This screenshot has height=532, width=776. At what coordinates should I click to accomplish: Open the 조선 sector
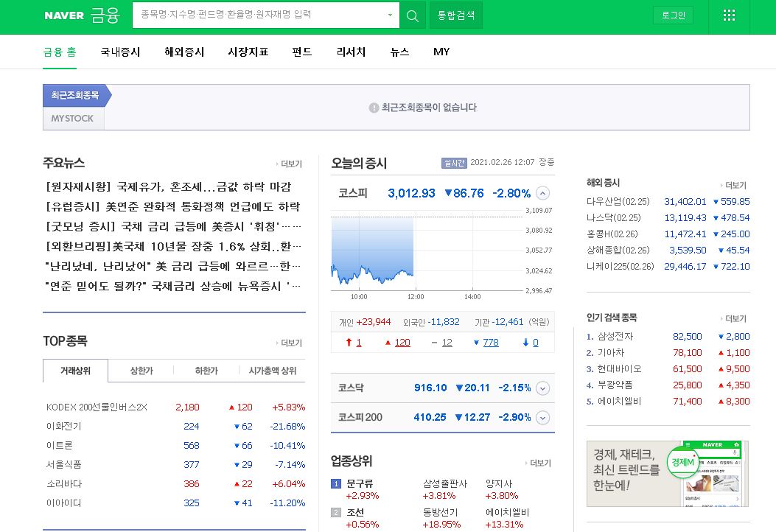pos(355,512)
